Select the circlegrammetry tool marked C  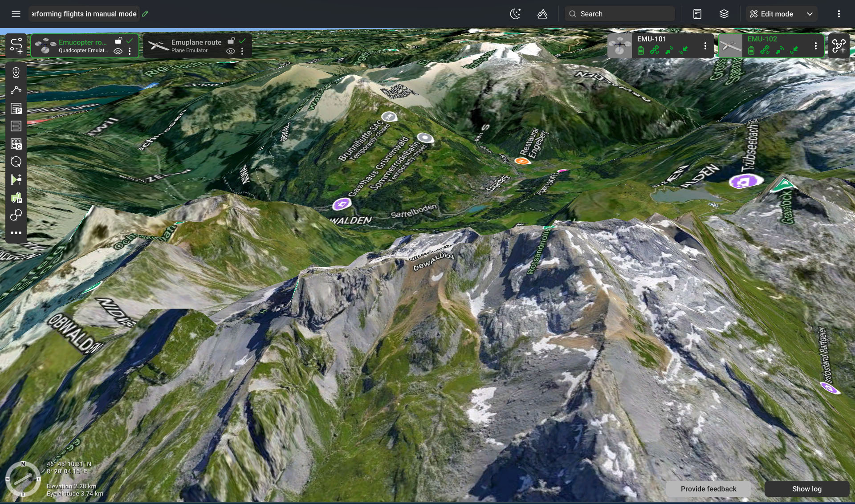pyautogui.click(x=16, y=144)
